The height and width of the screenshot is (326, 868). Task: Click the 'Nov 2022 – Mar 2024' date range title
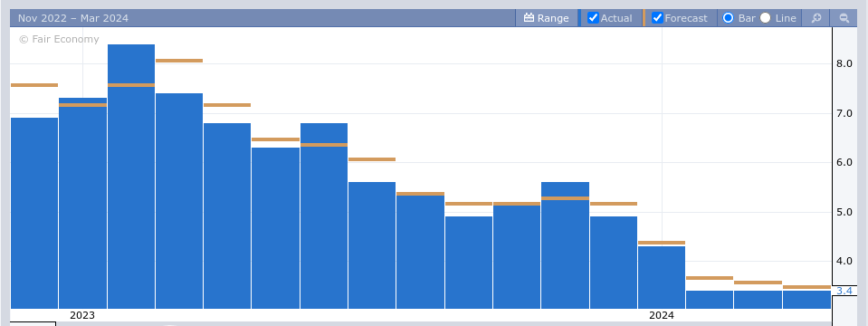point(73,18)
